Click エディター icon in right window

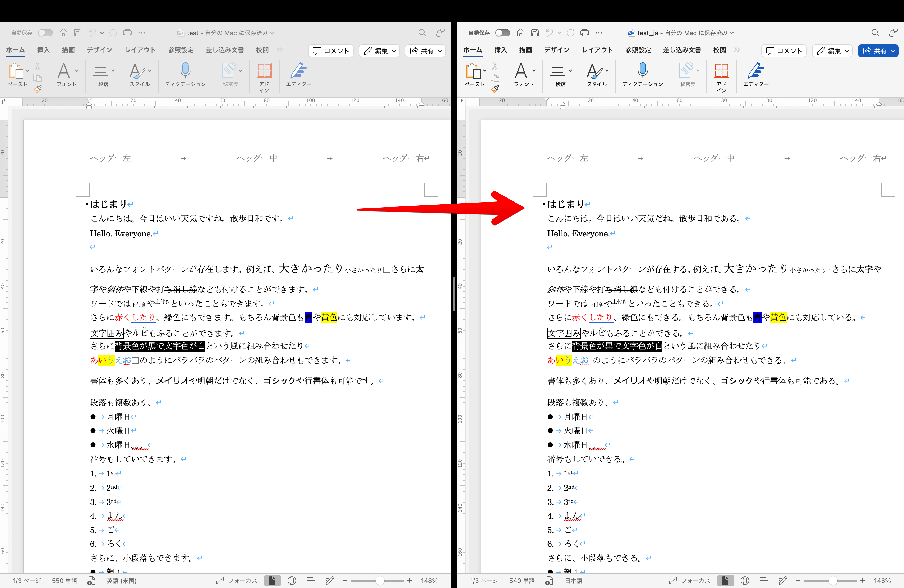756,71
